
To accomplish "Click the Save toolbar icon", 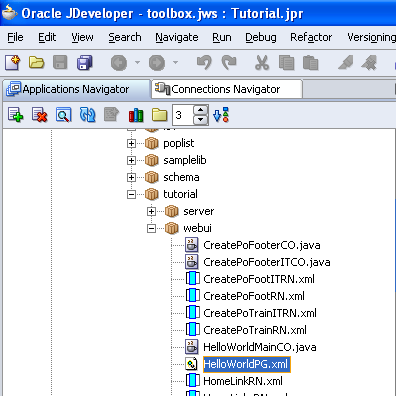I will coord(60,62).
